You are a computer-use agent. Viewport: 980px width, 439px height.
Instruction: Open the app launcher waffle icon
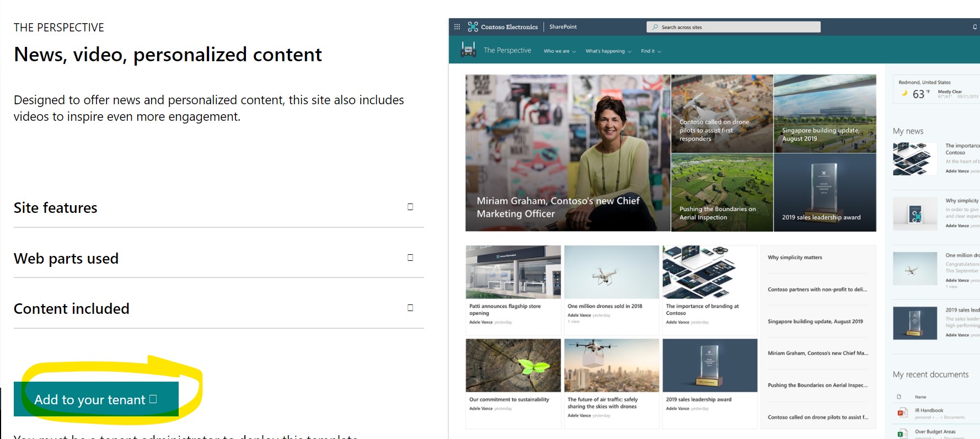pos(457,26)
